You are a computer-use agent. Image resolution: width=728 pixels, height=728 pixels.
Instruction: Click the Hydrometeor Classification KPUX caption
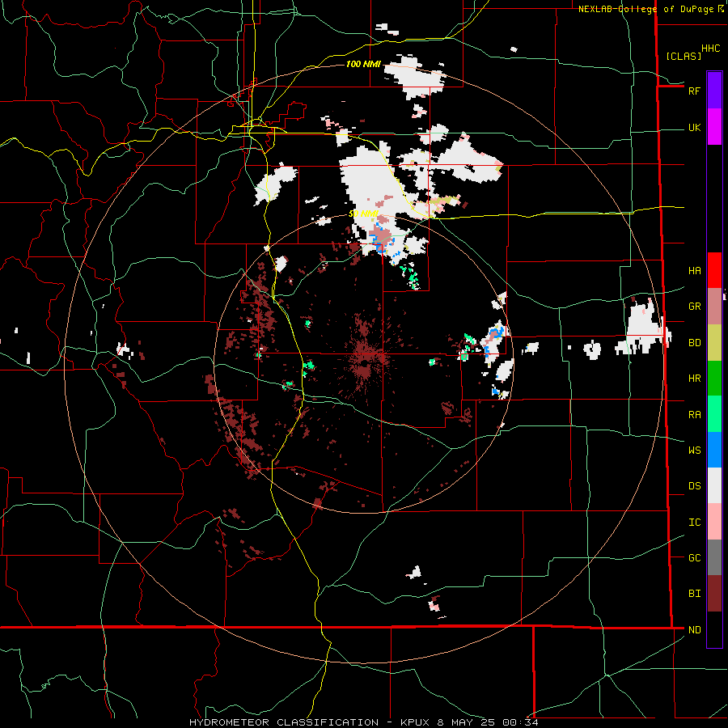pyautogui.click(x=363, y=722)
